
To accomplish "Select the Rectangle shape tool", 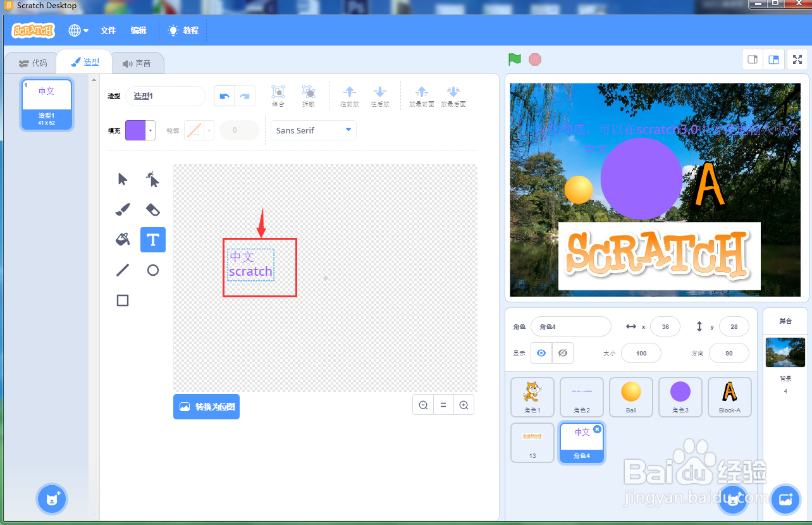I will coord(122,300).
